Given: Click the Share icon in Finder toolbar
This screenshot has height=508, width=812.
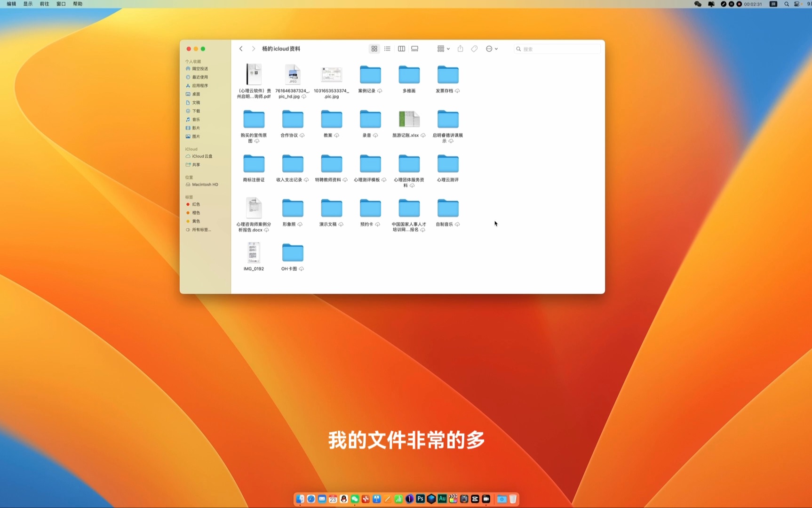Looking at the screenshot, I should (x=461, y=49).
